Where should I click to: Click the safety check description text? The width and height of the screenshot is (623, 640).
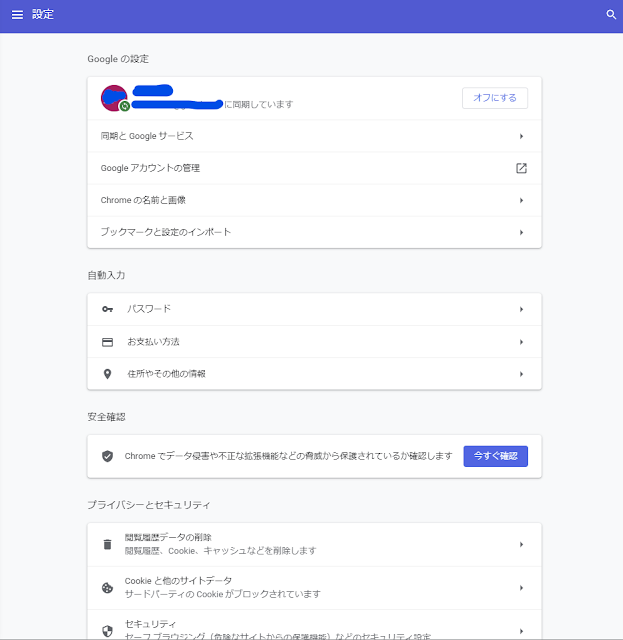288,456
